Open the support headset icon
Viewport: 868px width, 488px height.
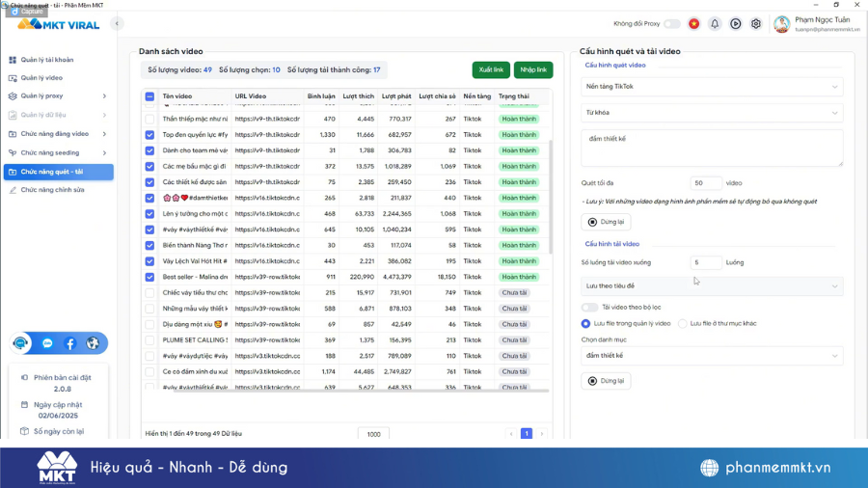[x=21, y=343]
